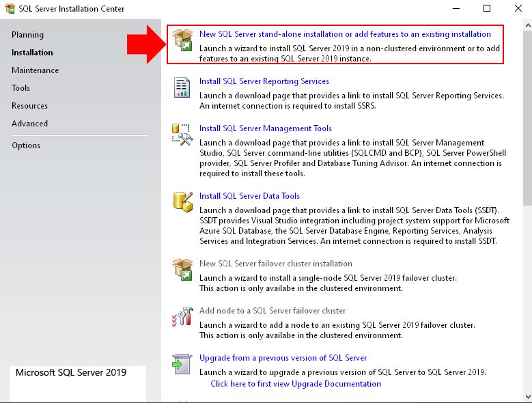Image resolution: width=532 pixels, height=403 pixels.
Task: Launch New SQL Server stand-alone installation link
Action: pyautogui.click(x=345, y=34)
